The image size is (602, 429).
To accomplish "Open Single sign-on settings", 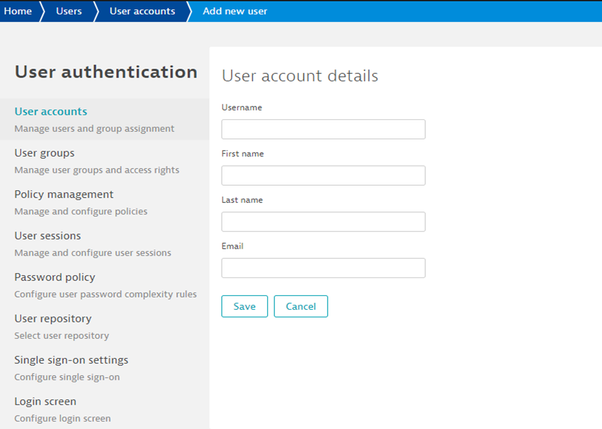I will pos(71,360).
